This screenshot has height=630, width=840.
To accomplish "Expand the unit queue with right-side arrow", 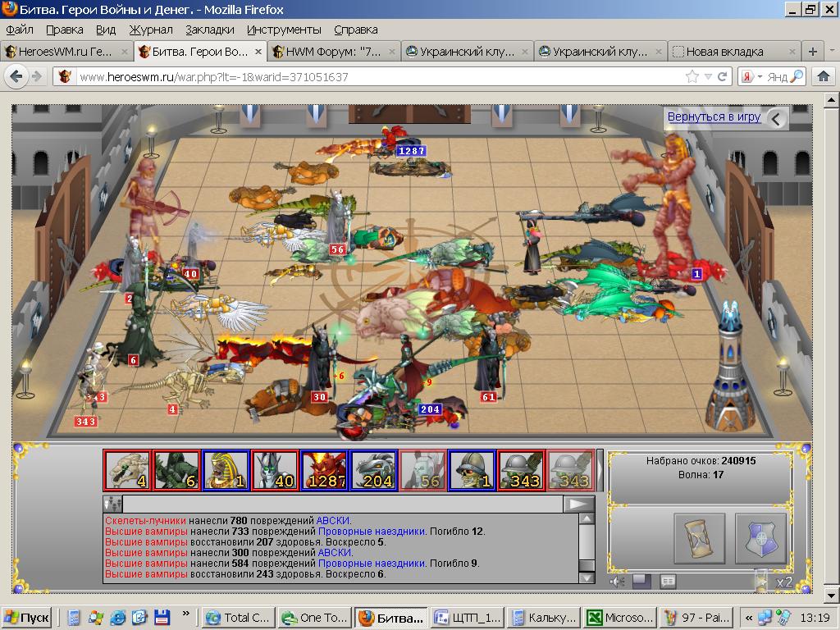I will (600, 470).
